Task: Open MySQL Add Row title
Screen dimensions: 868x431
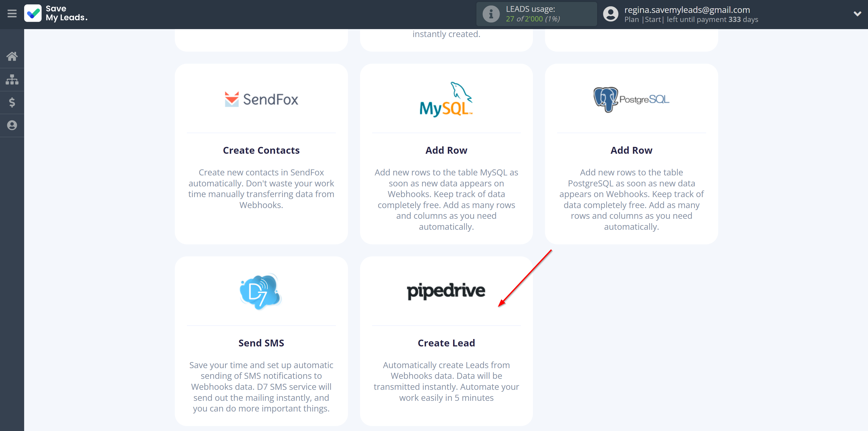Action: pos(446,150)
